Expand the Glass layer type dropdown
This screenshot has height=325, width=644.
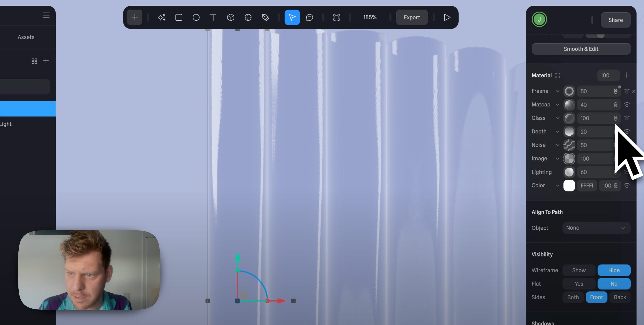[x=557, y=118]
